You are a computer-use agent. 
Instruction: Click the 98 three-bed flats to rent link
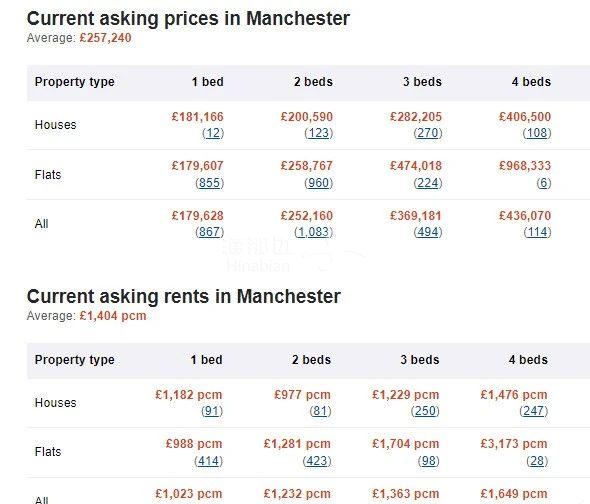coord(429,461)
